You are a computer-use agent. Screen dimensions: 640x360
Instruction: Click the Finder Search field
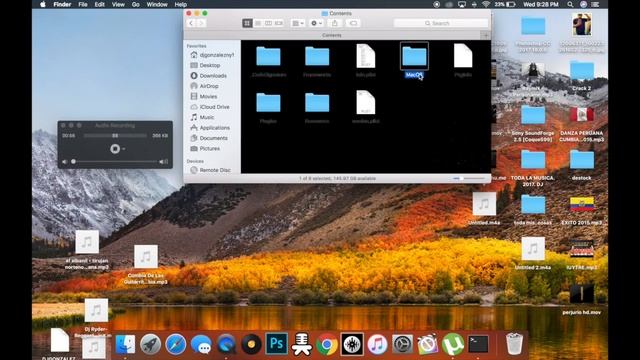441,23
